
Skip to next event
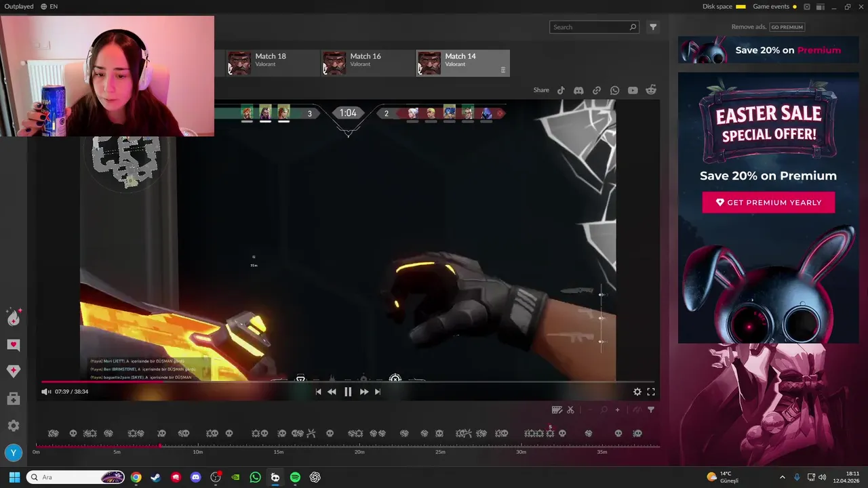click(378, 392)
